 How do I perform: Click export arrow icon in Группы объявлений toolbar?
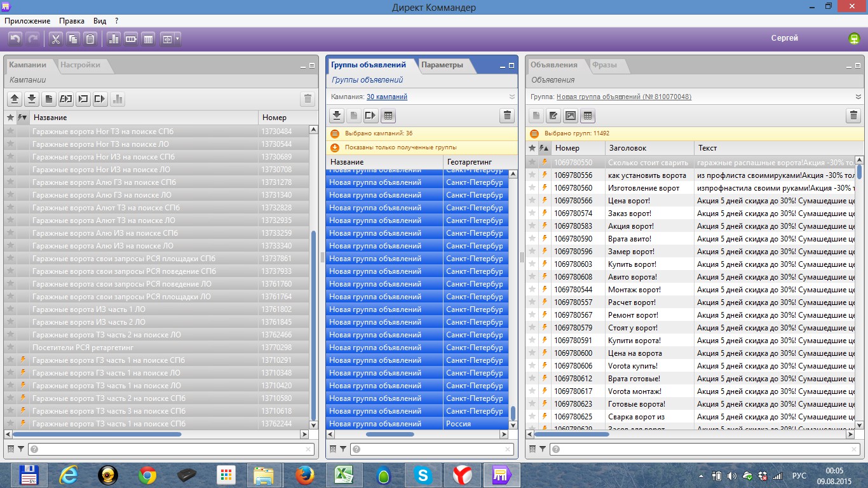tap(371, 116)
